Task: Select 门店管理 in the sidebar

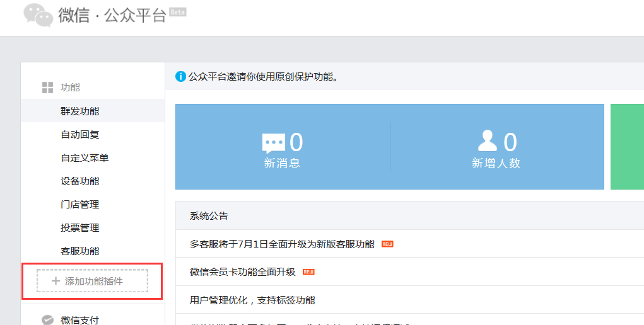Action: [x=79, y=204]
